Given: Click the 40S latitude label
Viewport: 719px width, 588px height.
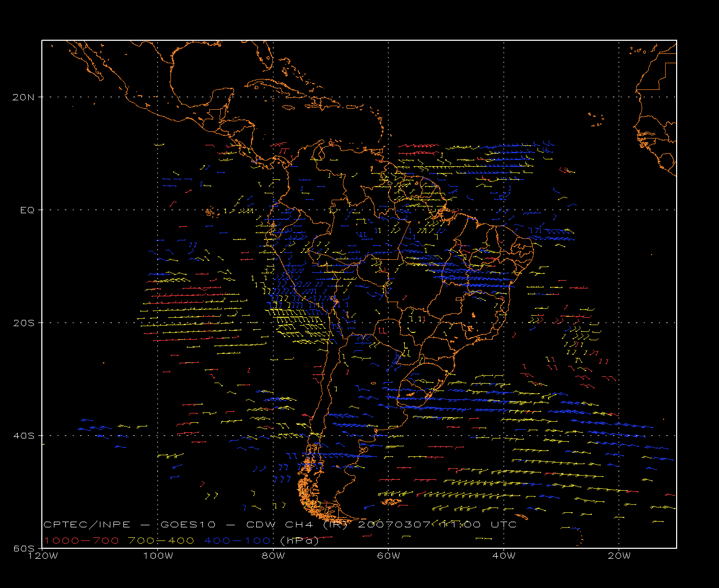Looking at the screenshot, I should click(24, 436).
